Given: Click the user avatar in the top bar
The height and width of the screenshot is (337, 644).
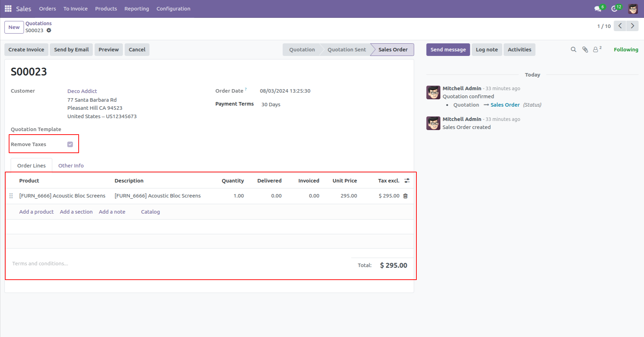Looking at the screenshot, I should (633, 8).
